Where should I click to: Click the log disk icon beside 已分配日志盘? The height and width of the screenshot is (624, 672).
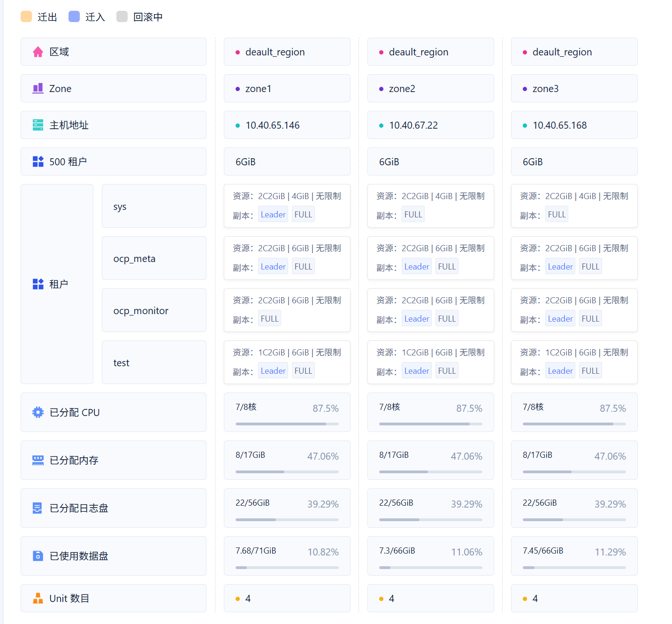(38, 508)
